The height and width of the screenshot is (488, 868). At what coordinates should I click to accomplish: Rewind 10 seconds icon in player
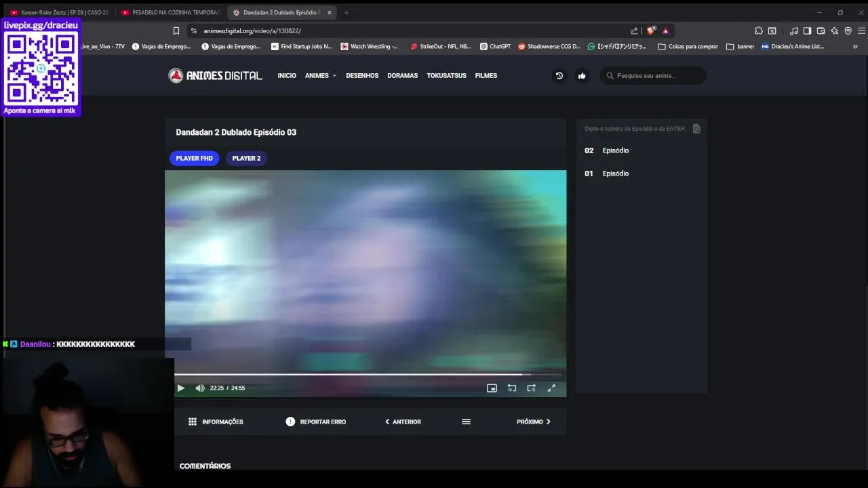click(x=512, y=388)
